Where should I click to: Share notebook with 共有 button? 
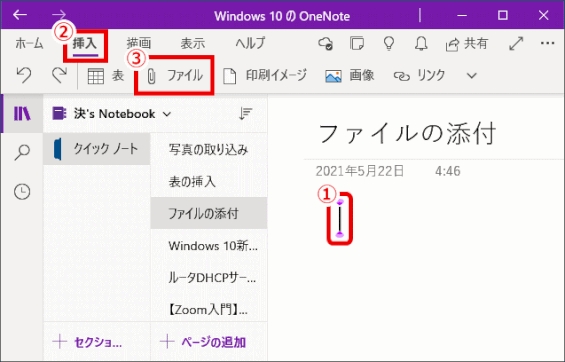467,44
